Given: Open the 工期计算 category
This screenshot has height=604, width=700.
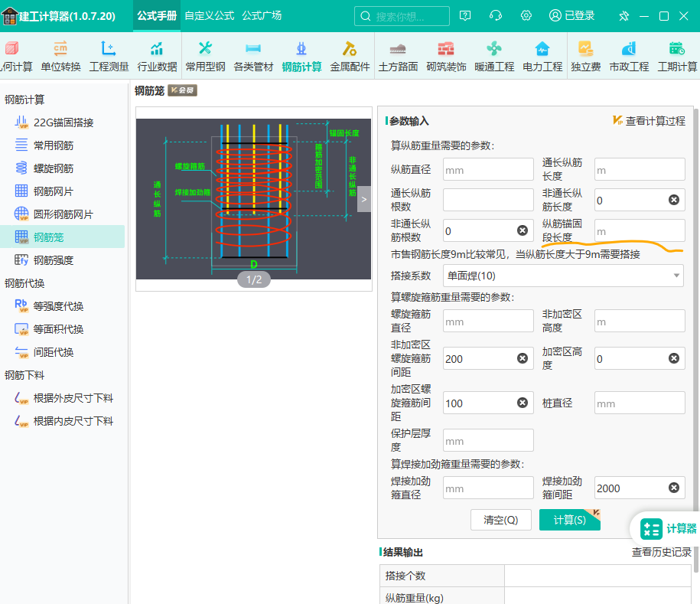Looking at the screenshot, I should point(677,57).
